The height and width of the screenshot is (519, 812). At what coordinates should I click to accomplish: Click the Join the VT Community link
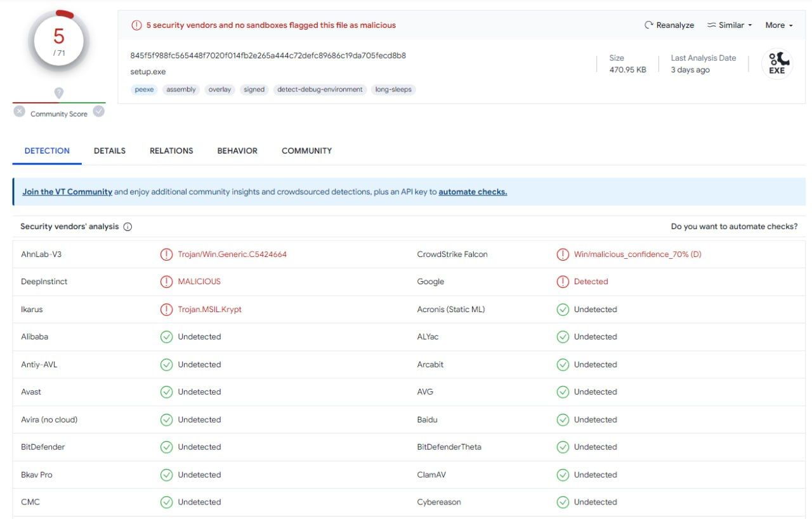tap(67, 192)
